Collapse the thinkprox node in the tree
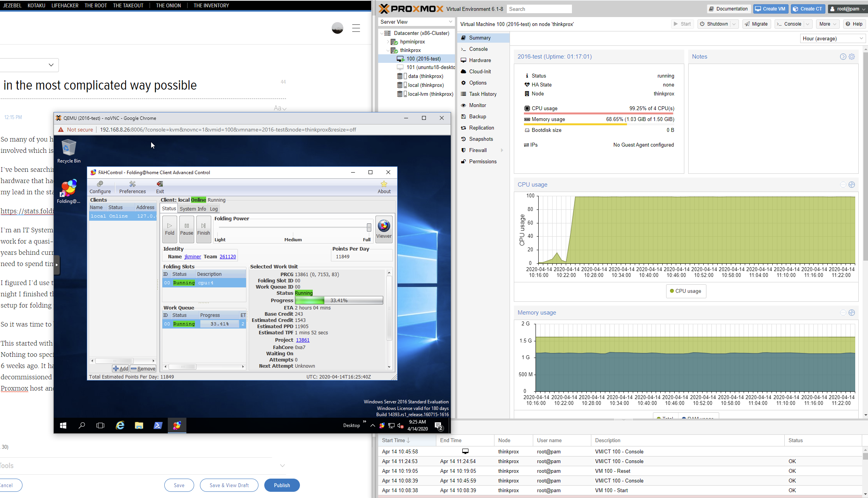This screenshot has width=868, height=498. pyautogui.click(x=388, y=50)
